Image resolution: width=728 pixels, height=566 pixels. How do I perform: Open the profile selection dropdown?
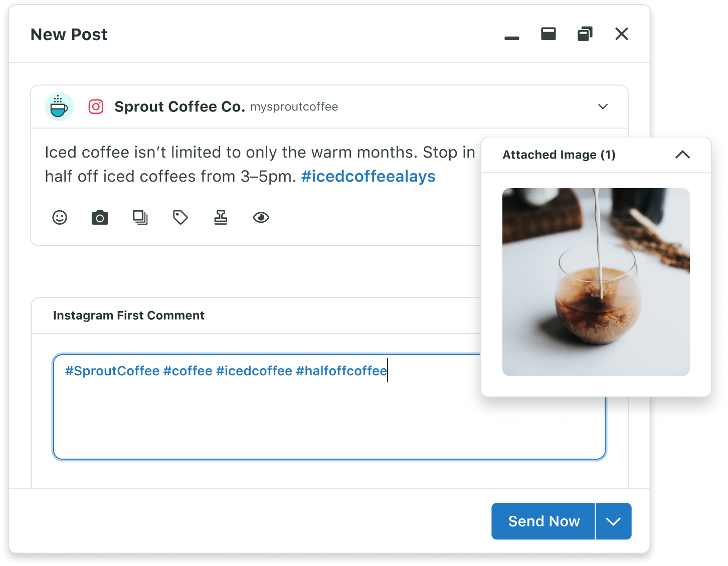click(603, 106)
